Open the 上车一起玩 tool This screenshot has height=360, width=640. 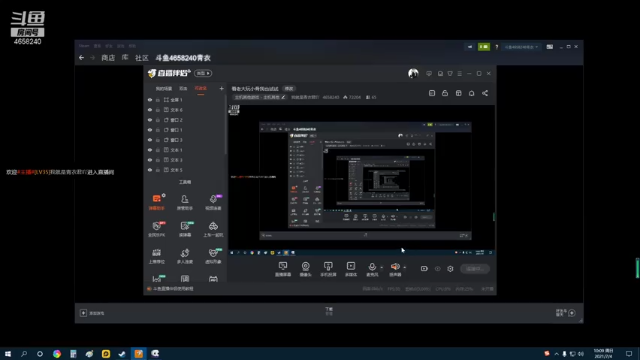coord(213,229)
